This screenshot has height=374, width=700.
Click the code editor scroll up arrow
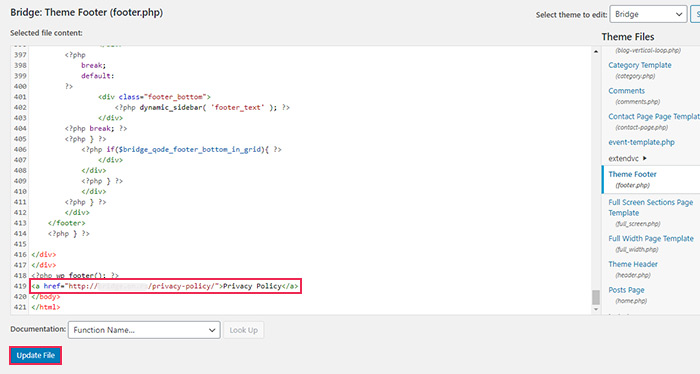click(x=596, y=52)
